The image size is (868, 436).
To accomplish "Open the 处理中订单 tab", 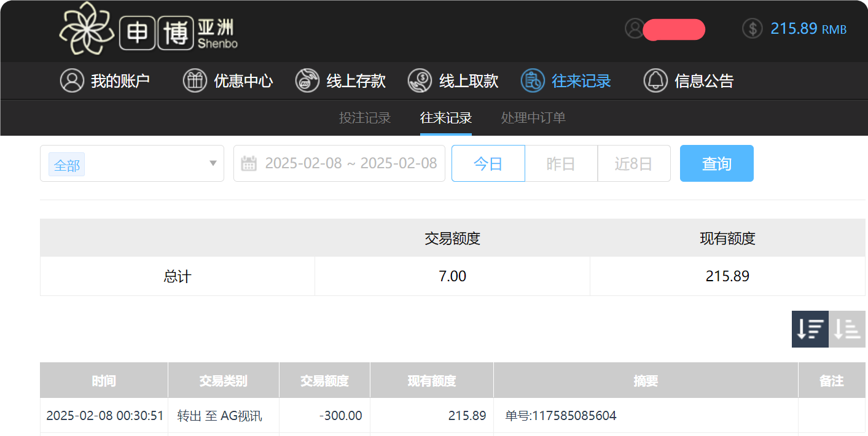I will [x=532, y=118].
